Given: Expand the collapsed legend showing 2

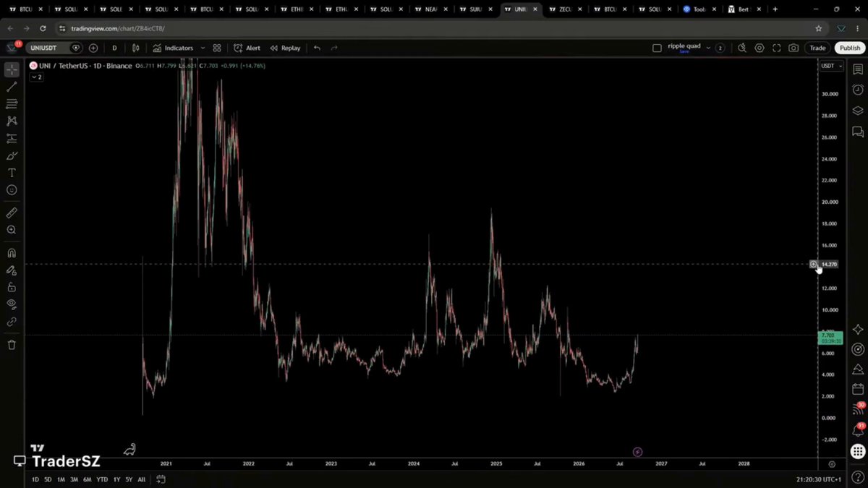Looking at the screenshot, I should coord(37,77).
